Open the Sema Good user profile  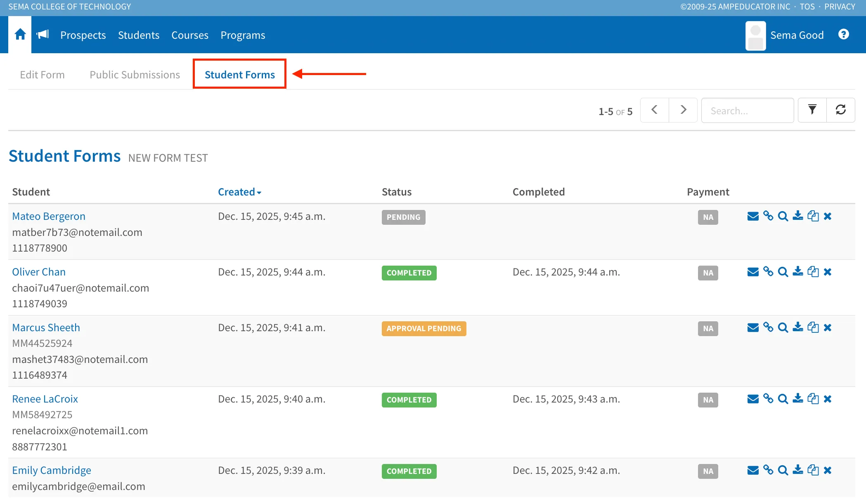(x=784, y=35)
